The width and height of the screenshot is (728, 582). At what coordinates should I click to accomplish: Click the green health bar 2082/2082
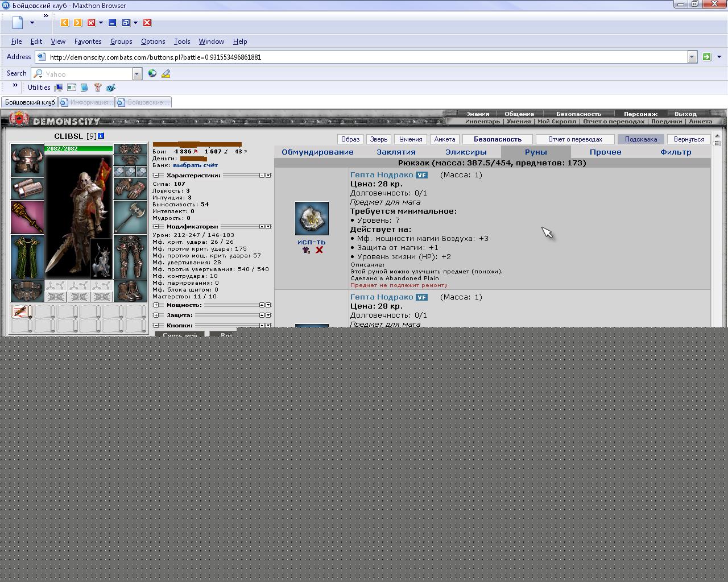point(79,149)
